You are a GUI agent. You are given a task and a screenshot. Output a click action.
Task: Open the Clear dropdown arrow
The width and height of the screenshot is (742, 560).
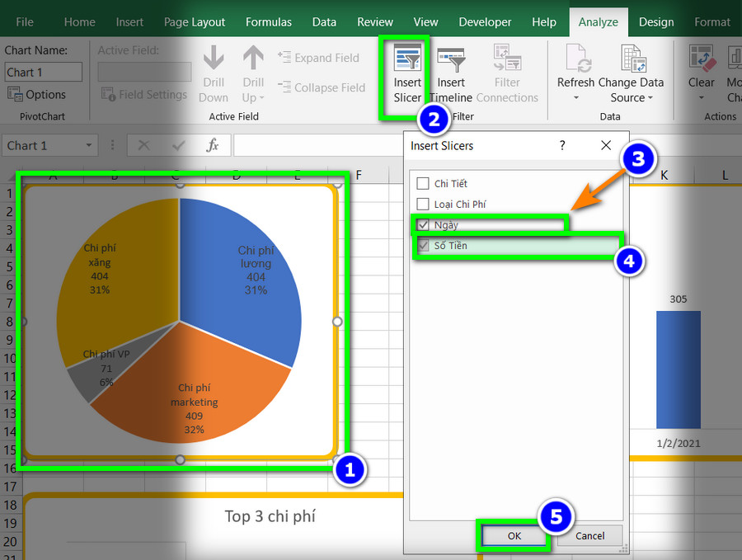702,98
